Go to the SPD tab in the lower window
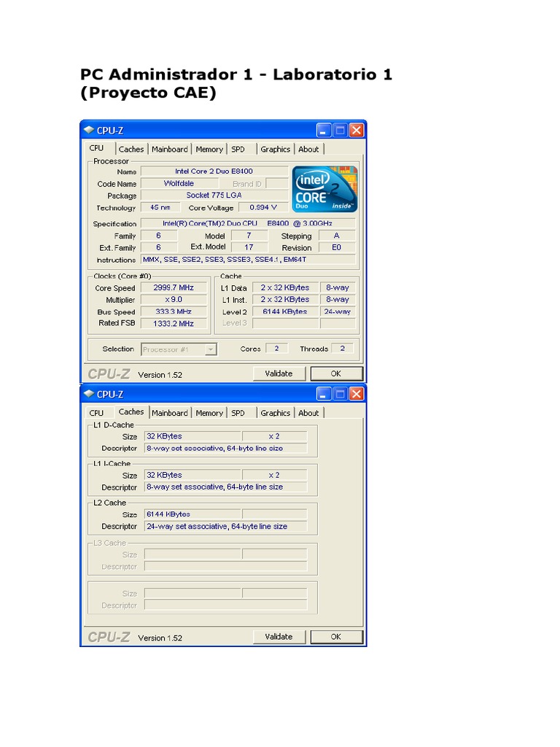The image size is (560, 747). 238,413
